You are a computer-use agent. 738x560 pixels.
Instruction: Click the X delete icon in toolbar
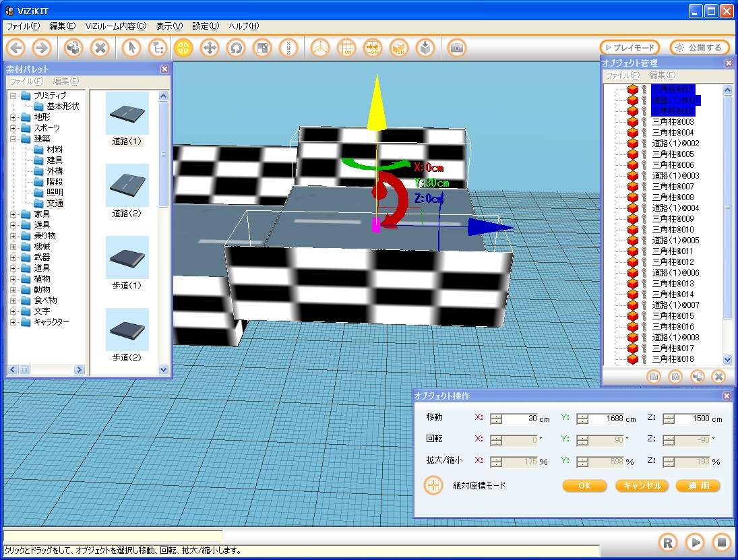[100, 48]
